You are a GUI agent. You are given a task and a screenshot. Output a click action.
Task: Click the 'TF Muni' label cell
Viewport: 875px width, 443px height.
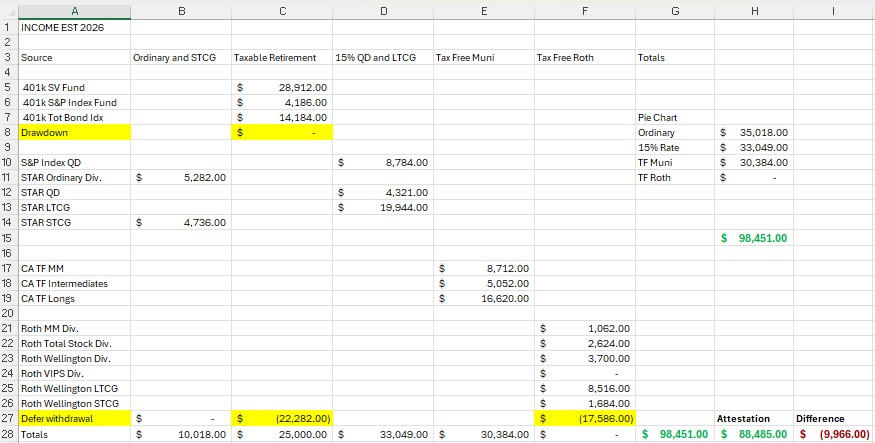[x=675, y=162]
